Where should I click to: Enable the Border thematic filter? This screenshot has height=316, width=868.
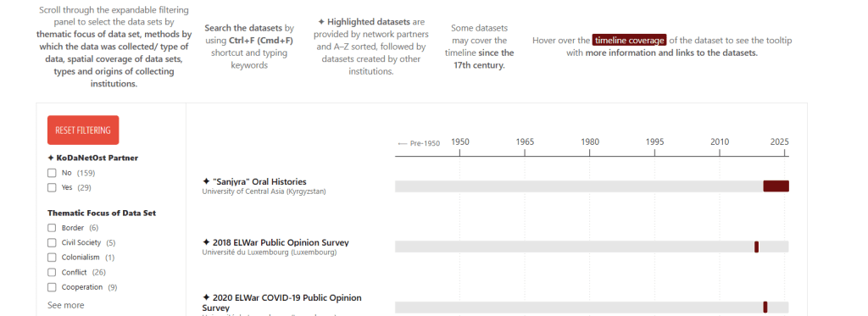tap(52, 227)
